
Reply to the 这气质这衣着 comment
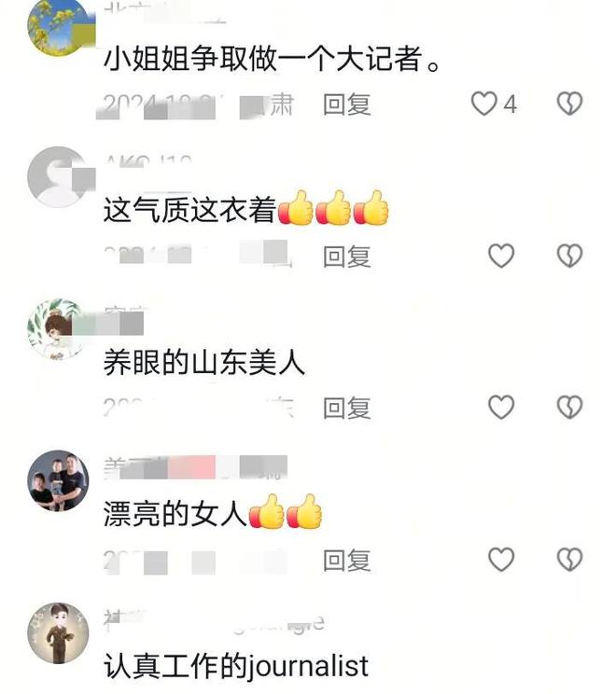click(x=347, y=257)
